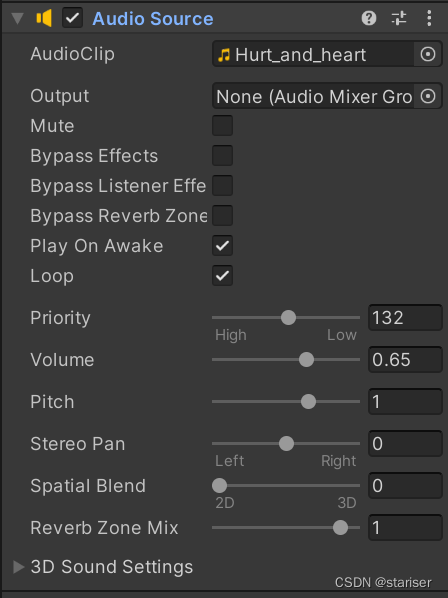Enable the Mute checkbox
This screenshot has height=598, width=448.
tap(222, 125)
